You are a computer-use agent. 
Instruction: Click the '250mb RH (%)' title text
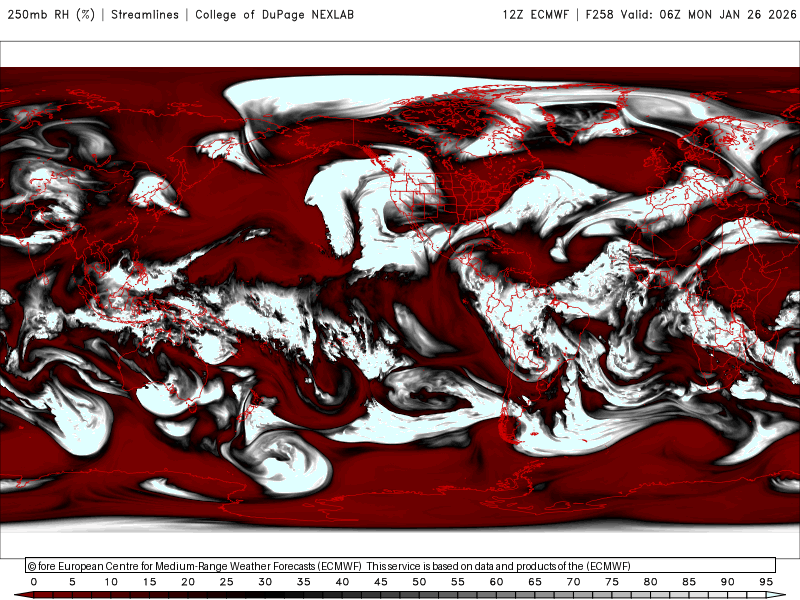coord(51,14)
